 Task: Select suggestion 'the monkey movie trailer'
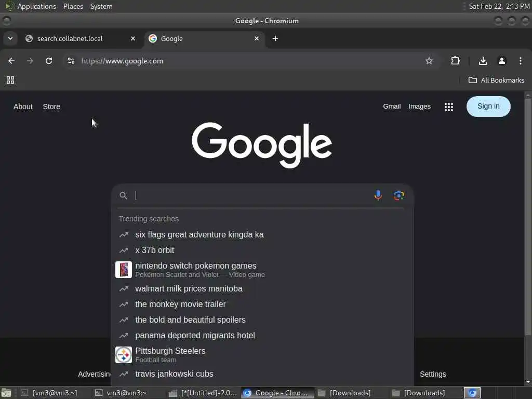(262, 304)
